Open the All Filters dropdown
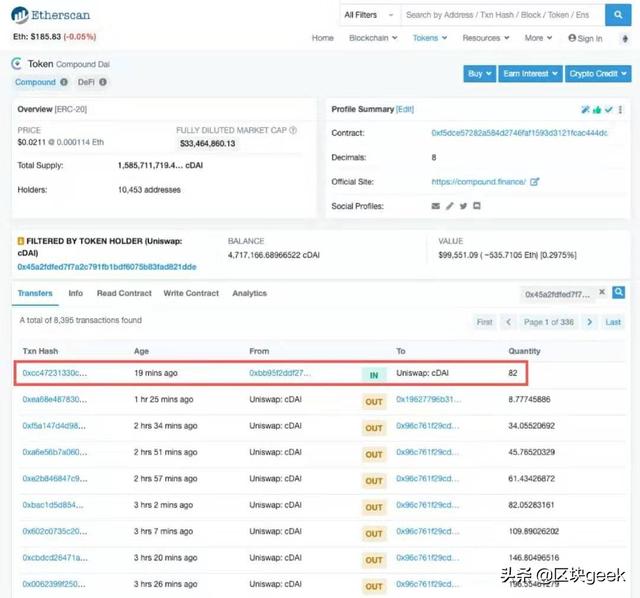The height and width of the screenshot is (598, 640). pyautogui.click(x=369, y=15)
